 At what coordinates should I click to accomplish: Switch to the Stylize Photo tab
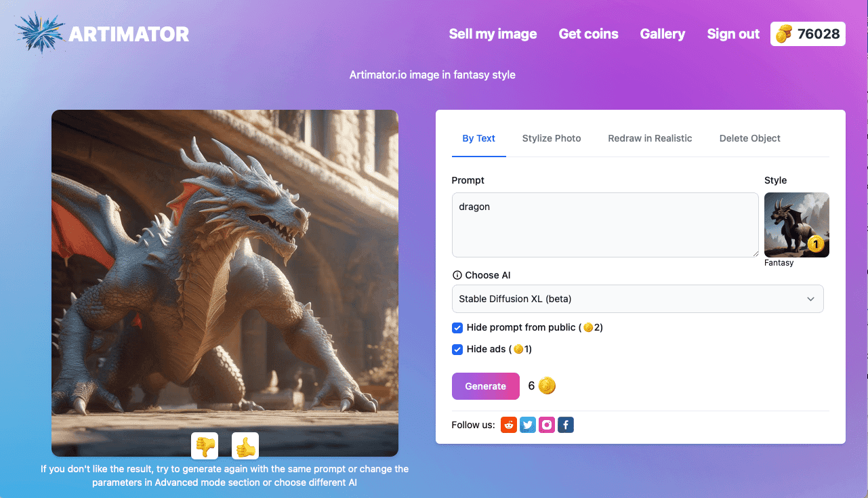coord(551,138)
